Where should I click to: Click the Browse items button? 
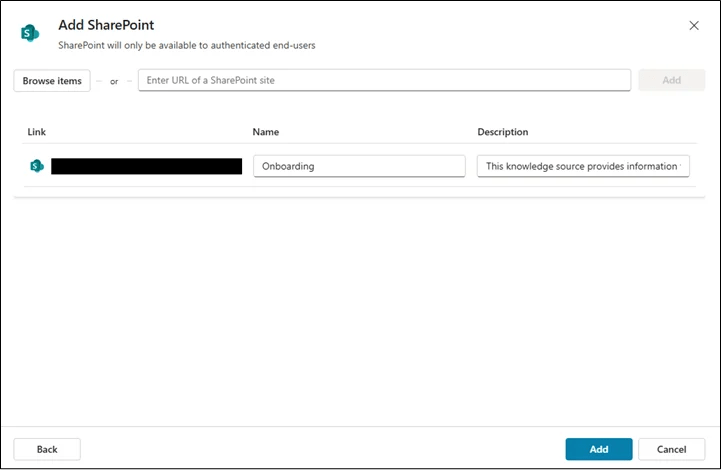coord(52,80)
